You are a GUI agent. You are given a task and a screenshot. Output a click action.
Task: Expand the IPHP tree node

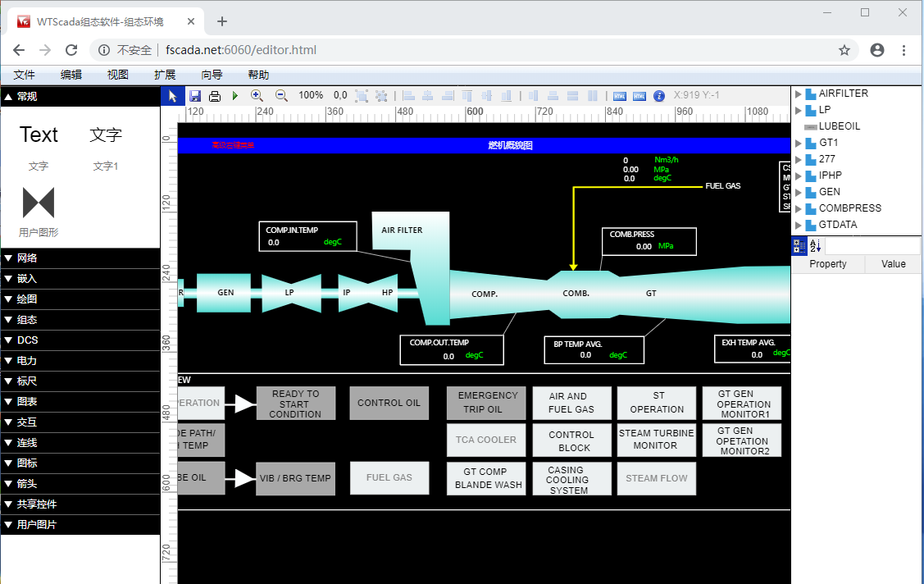[798, 176]
